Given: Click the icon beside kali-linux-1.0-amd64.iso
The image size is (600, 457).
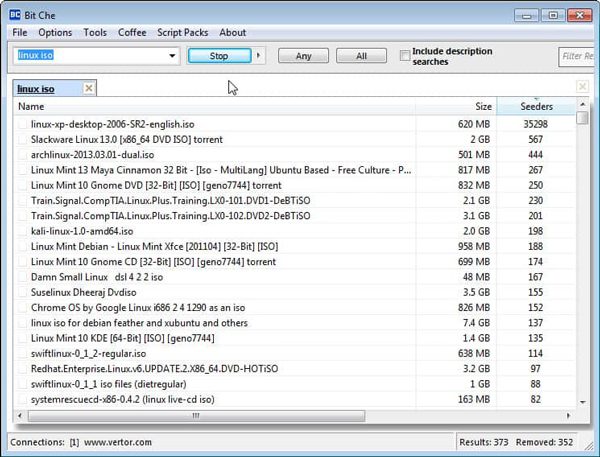Looking at the screenshot, I should tap(23, 231).
